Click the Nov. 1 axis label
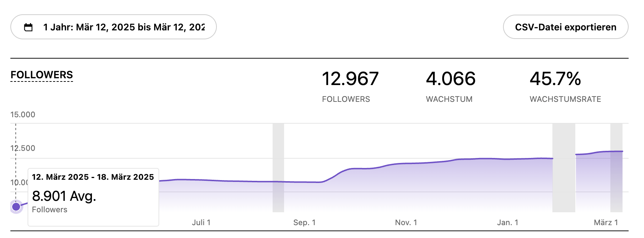 click(x=406, y=223)
